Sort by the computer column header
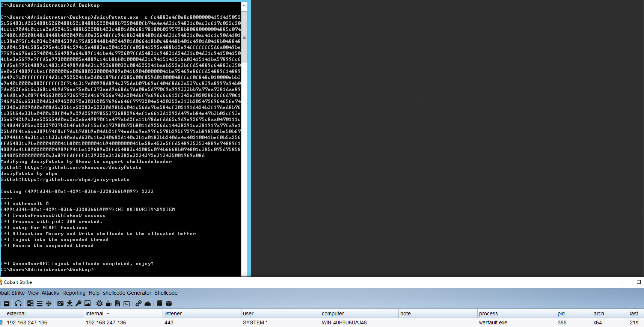 click(x=359, y=313)
